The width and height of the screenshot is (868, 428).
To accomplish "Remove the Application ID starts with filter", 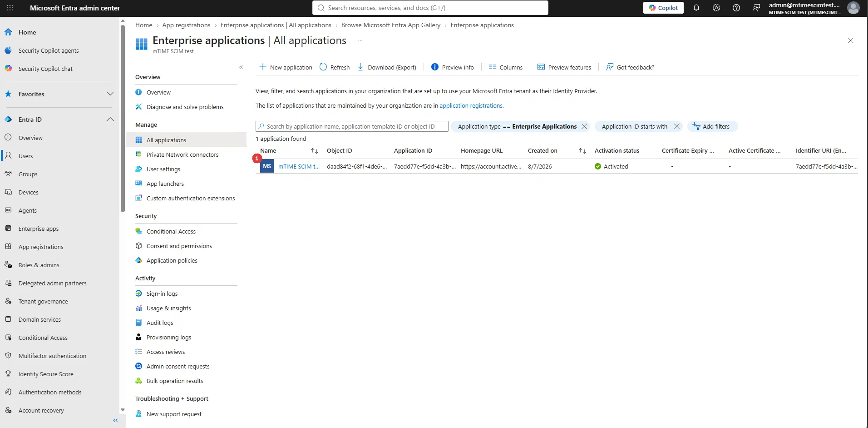I will (x=677, y=126).
